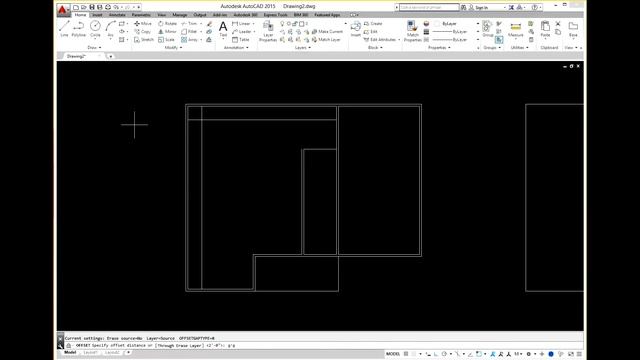
Task: Switch to the Express Tools tab
Action: click(276, 15)
